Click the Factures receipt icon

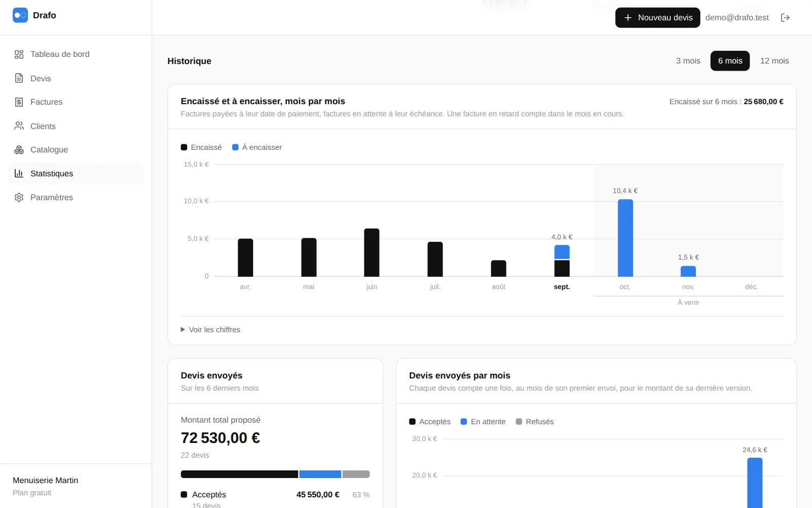pyautogui.click(x=19, y=102)
